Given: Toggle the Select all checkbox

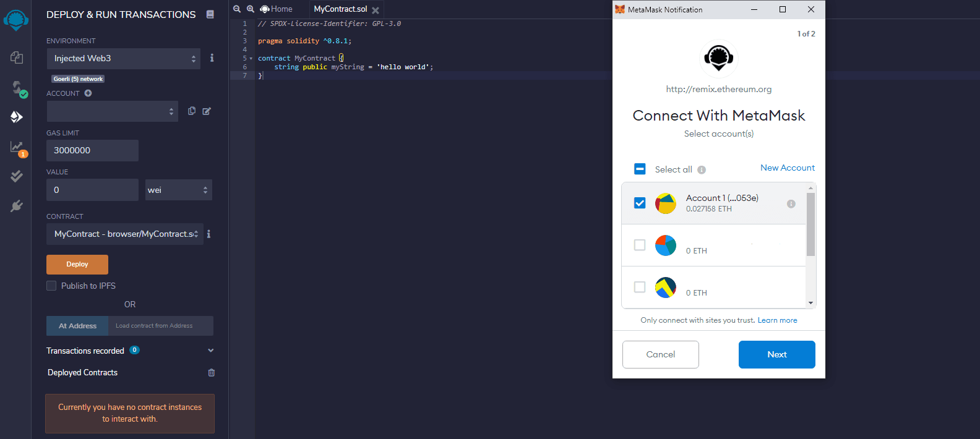Looking at the screenshot, I should click(x=640, y=169).
